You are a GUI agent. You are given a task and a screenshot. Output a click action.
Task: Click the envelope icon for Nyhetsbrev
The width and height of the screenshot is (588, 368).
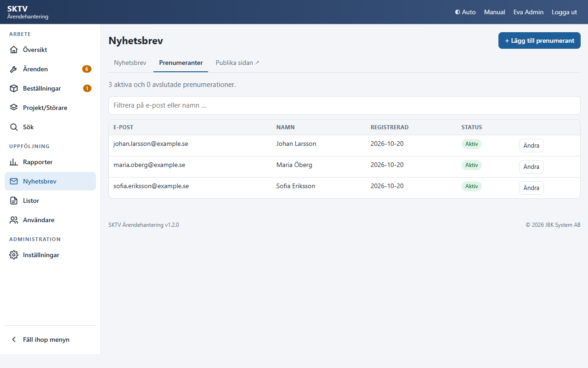[x=14, y=181]
